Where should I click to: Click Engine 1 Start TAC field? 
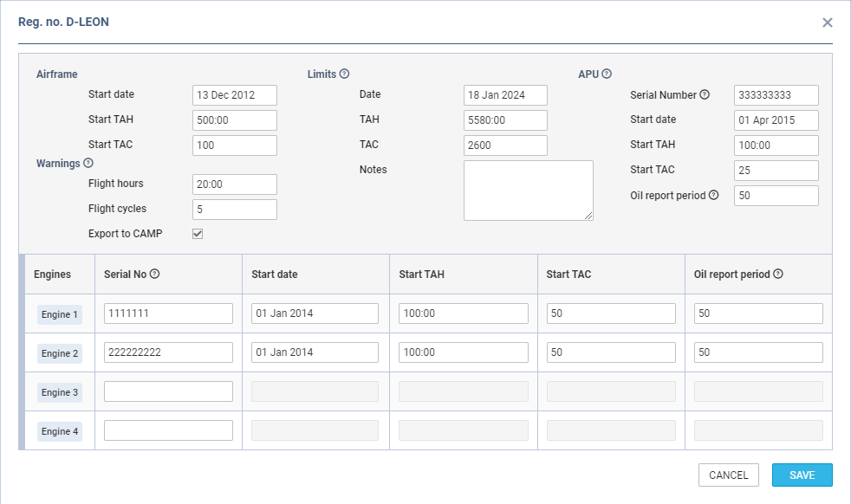coord(611,313)
